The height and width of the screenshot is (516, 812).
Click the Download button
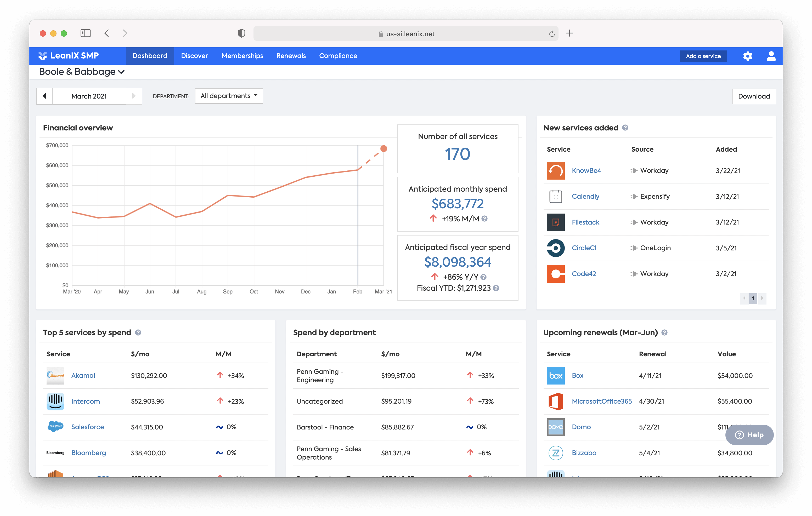click(753, 96)
